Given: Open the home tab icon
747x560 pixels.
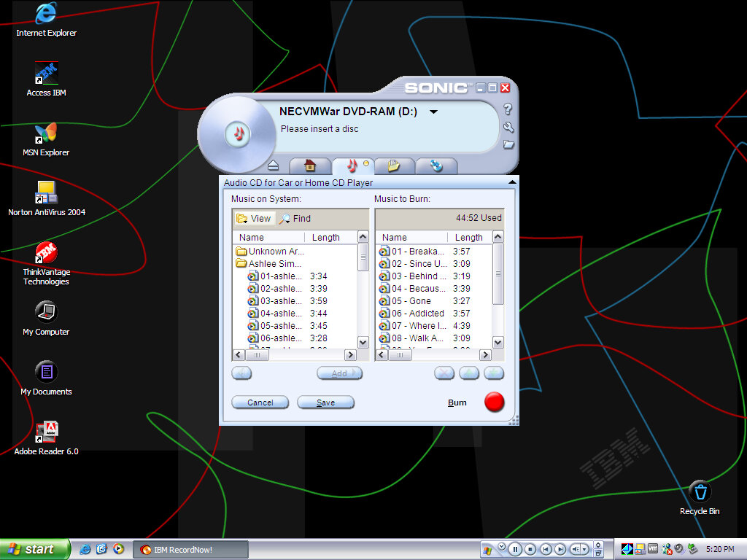Looking at the screenshot, I should (x=310, y=166).
